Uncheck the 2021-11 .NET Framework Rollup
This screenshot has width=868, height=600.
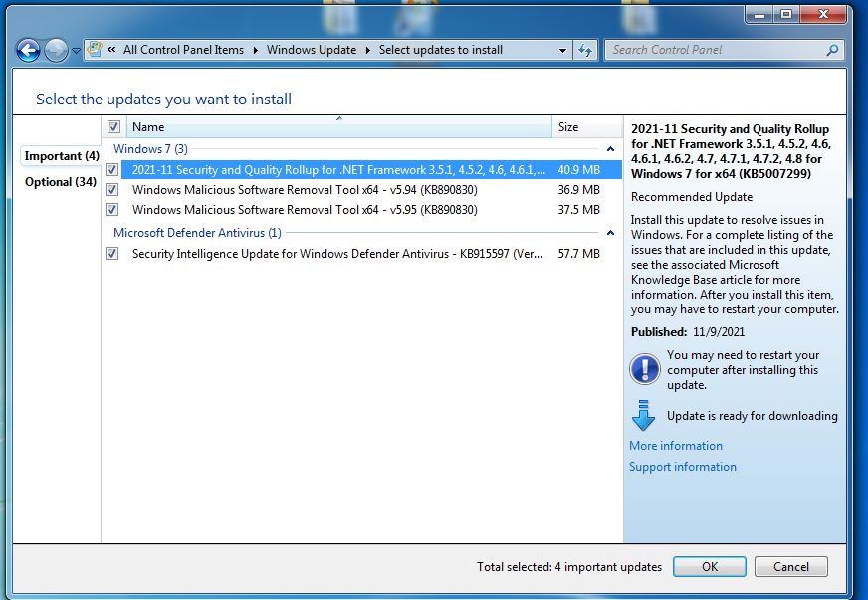(x=111, y=170)
